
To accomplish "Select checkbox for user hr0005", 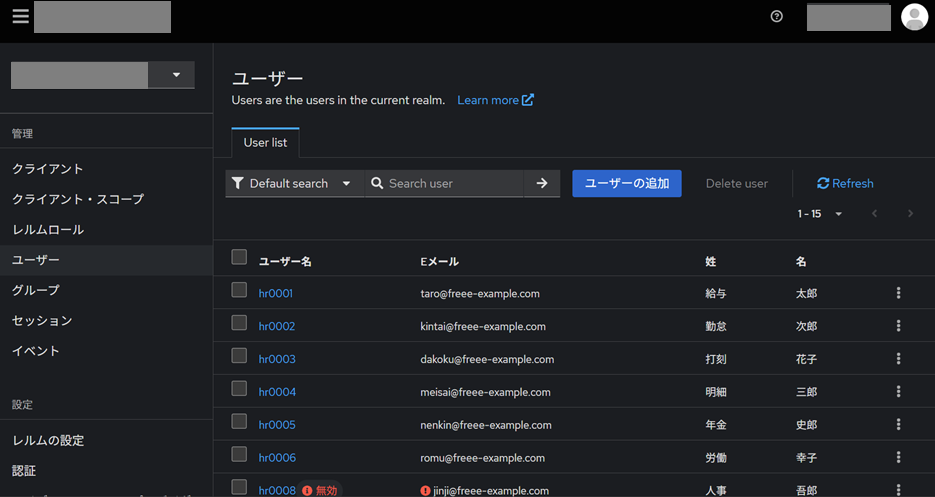I will [x=239, y=421].
